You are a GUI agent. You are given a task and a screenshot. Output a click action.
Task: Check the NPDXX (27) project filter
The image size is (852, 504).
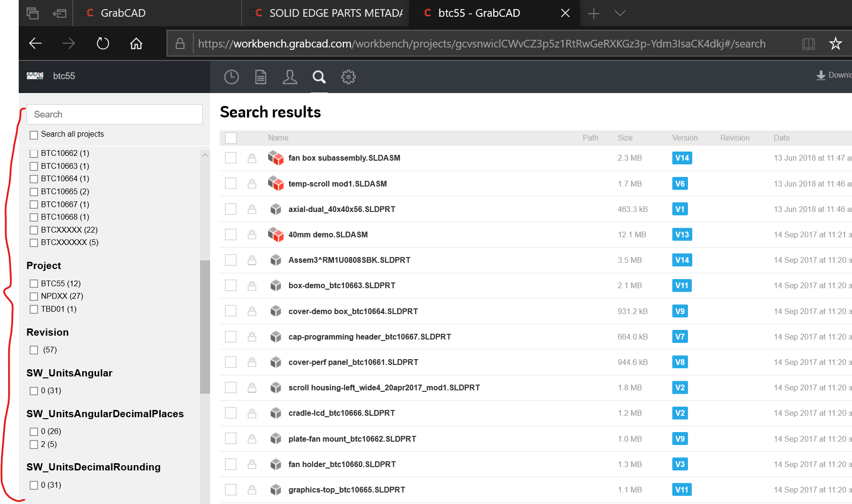[x=34, y=296]
